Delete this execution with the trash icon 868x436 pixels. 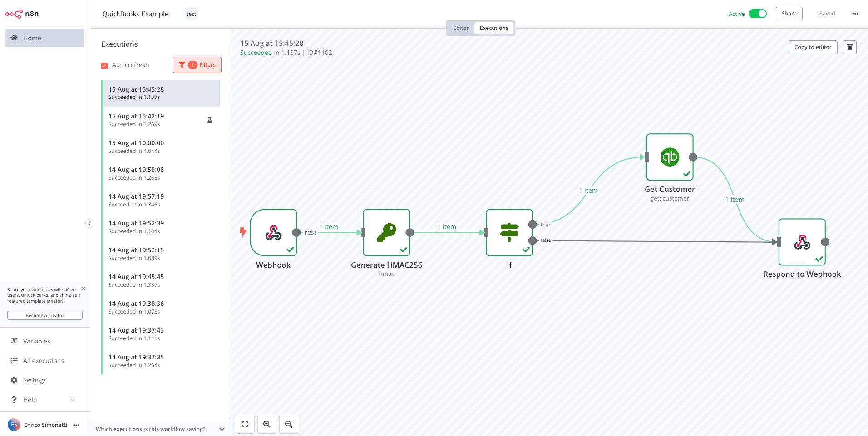[x=850, y=47]
